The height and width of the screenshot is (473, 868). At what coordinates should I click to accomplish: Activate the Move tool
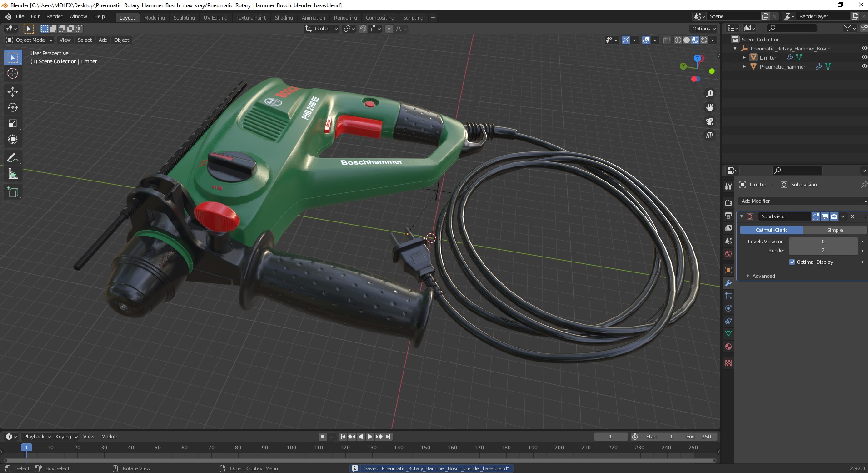(x=13, y=91)
